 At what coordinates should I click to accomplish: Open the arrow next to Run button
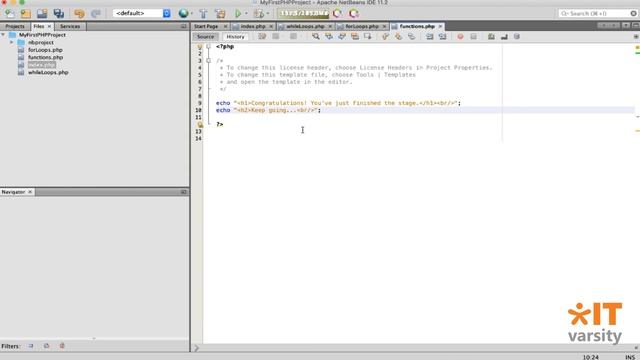pos(246,13)
